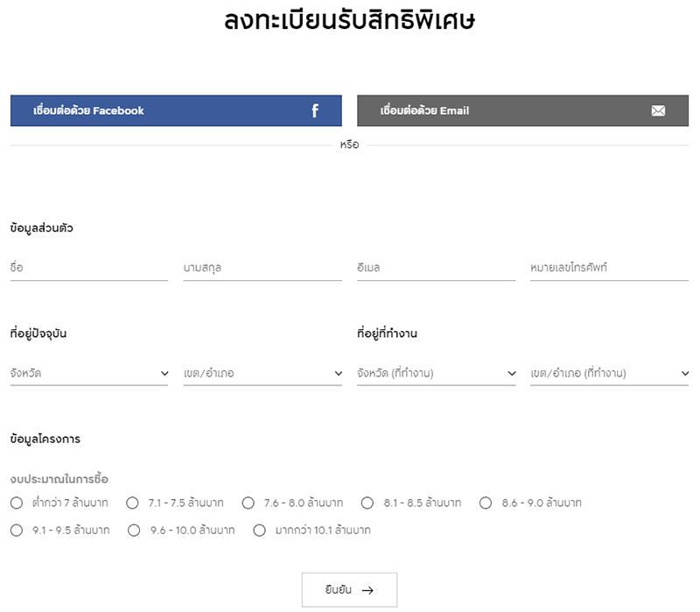Expand the เขต/อำเภอ current address dropdown

click(x=262, y=374)
